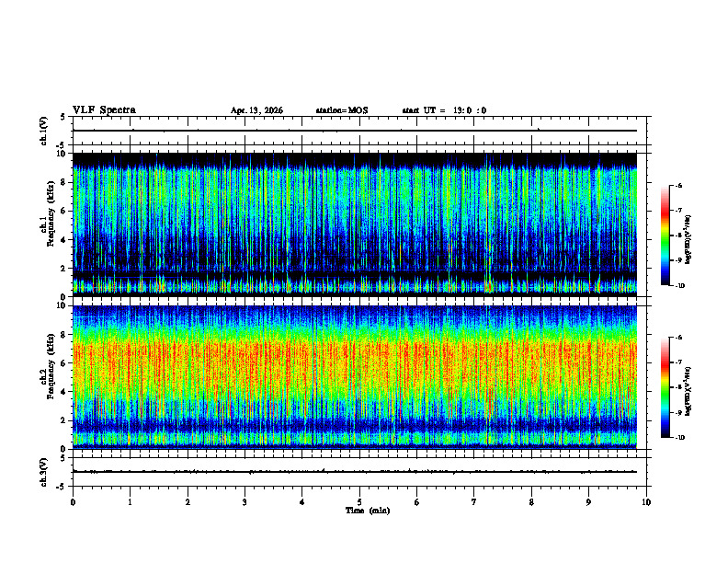Click time axis tick label 9
Screen dimensions: 728x563
(x=588, y=502)
